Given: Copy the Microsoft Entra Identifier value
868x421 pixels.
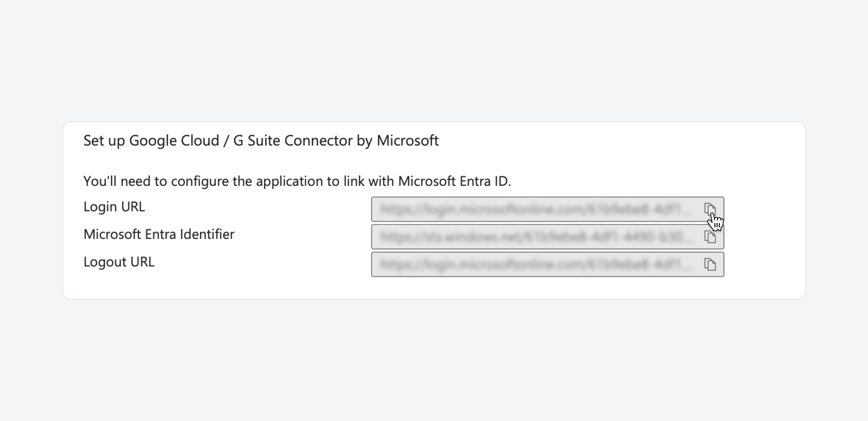Looking at the screenshot, I should (x=710, y=237).
